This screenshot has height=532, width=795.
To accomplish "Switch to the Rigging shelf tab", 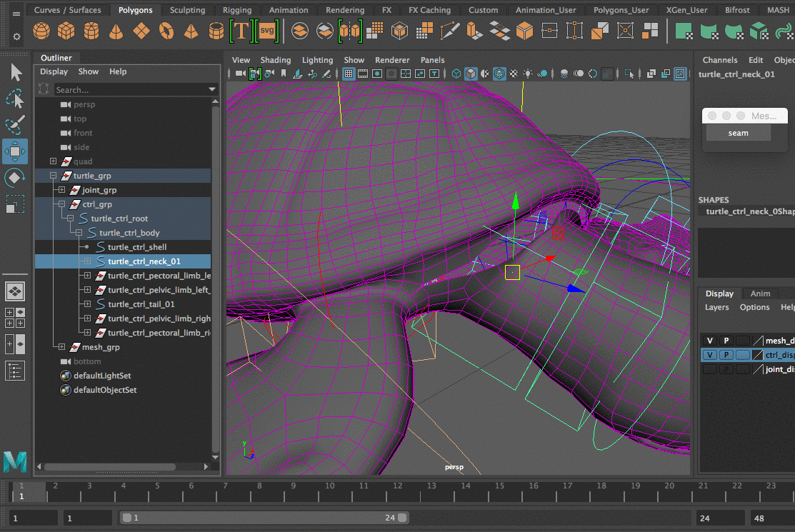I will (x=236, y=10).
